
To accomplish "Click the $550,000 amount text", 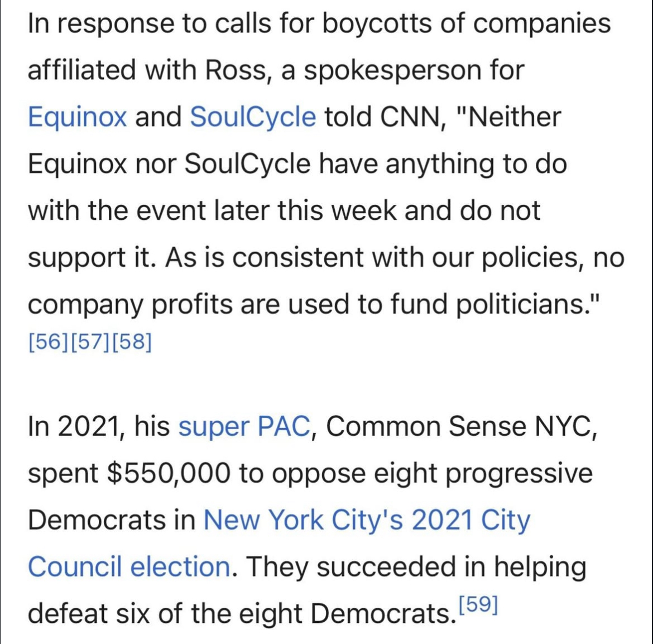I will click(169, 474).
